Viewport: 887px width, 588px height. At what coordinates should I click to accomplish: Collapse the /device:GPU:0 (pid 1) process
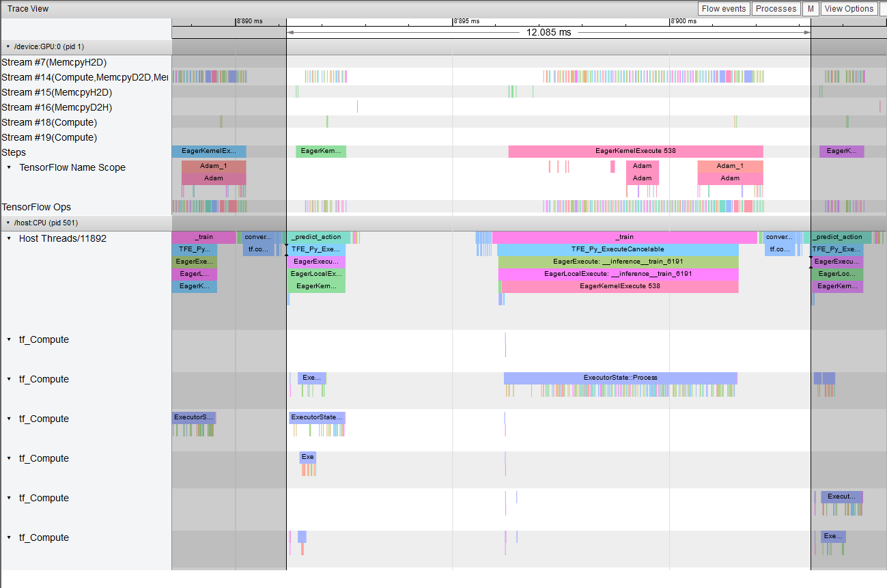[7, 46]
